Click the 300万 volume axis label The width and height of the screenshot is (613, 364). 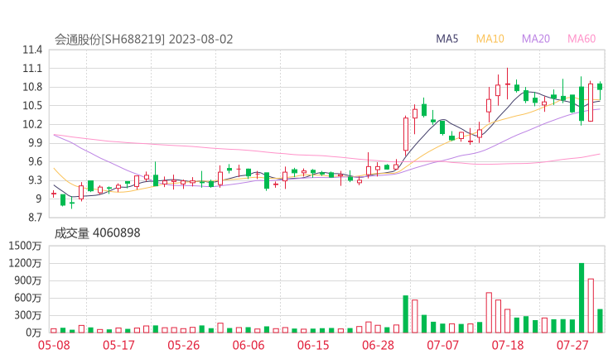pos(27,315)
